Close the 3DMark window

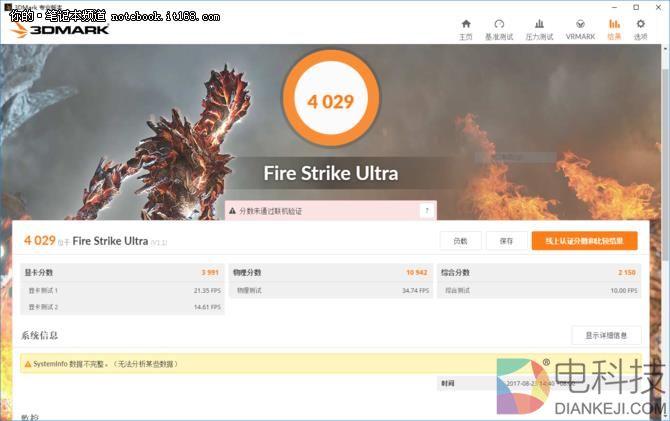click(658, 7)
